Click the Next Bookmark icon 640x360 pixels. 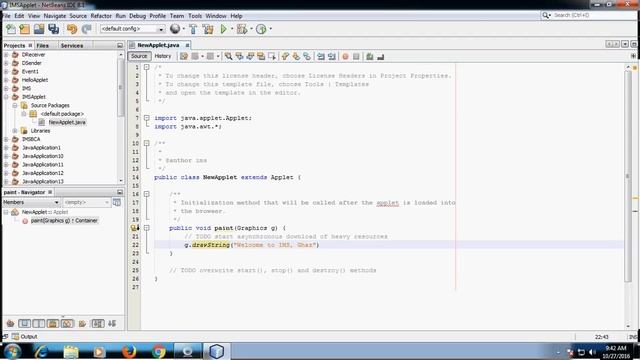296,56
